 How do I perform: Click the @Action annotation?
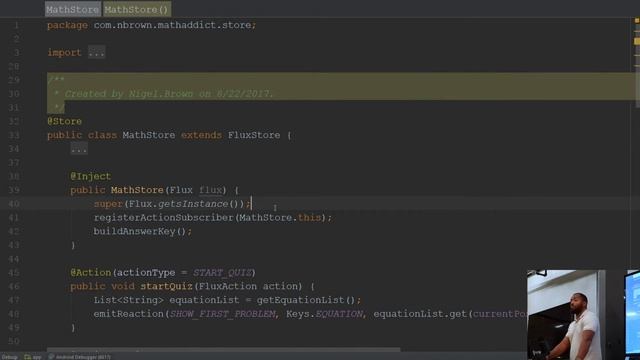[91, 273]
